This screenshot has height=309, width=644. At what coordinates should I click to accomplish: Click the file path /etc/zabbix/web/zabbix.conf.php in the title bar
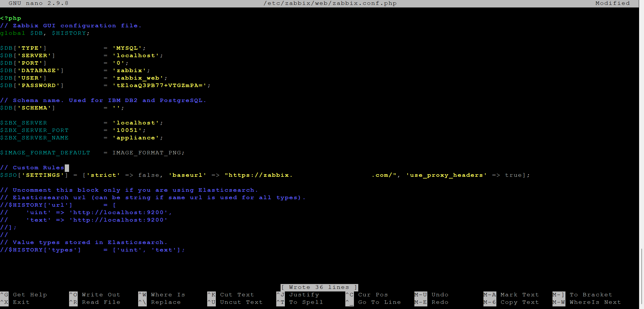coord(330,3)
